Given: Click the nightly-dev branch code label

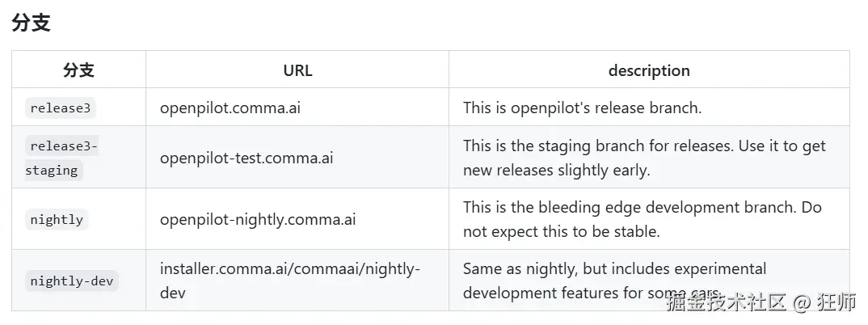Looking at the screenshot, I should click(72, 281).
